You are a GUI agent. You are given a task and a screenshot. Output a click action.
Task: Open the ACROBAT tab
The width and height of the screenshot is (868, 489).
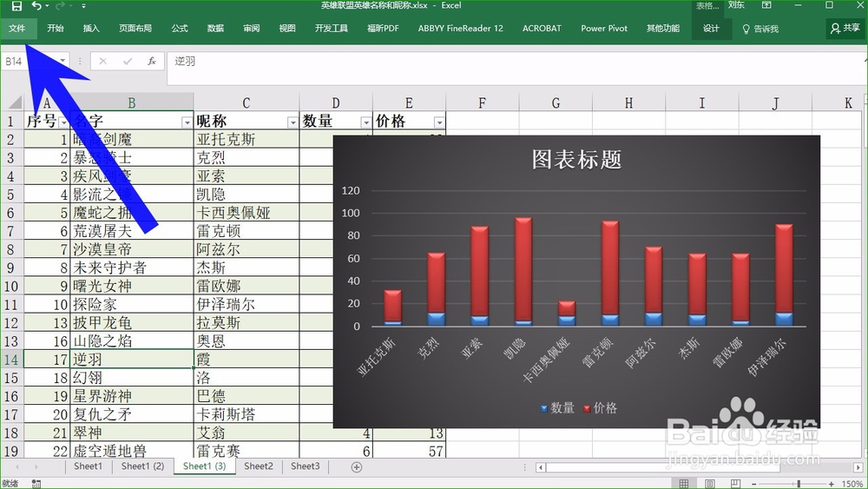point(542,29)
